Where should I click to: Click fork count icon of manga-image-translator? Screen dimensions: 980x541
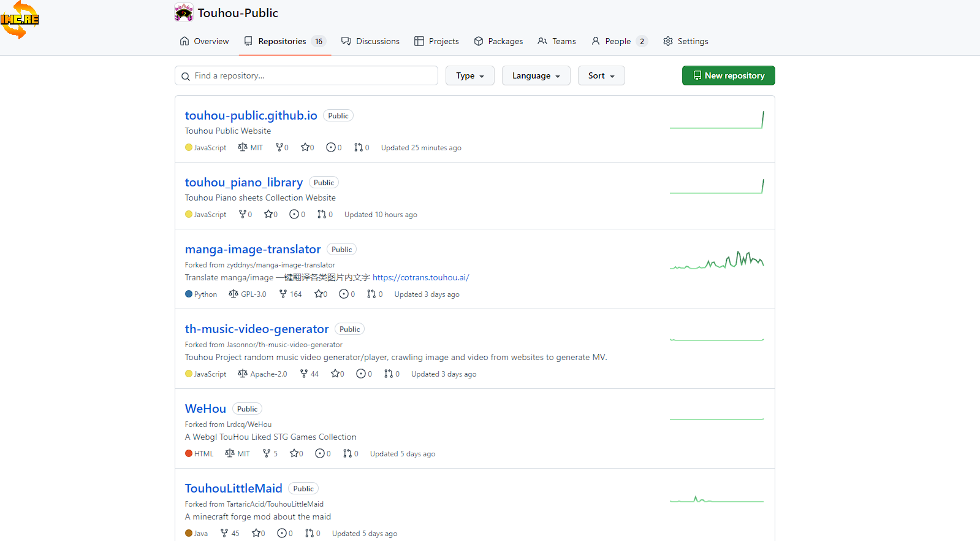pyautogui.click(x=283, y=294)
